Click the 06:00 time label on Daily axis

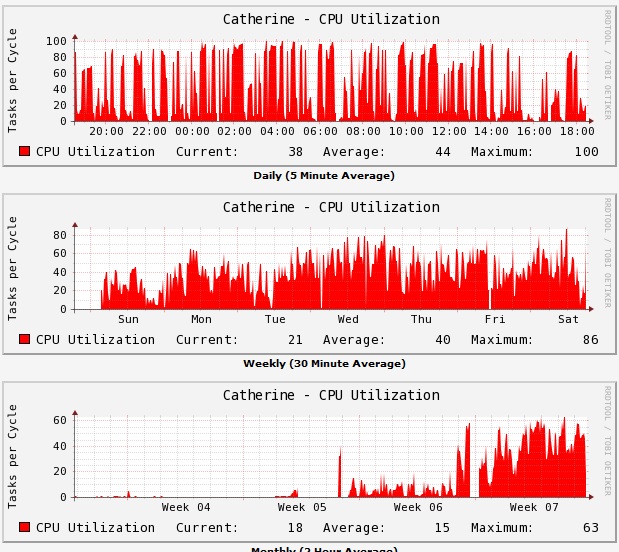click(x=320, y=131)
